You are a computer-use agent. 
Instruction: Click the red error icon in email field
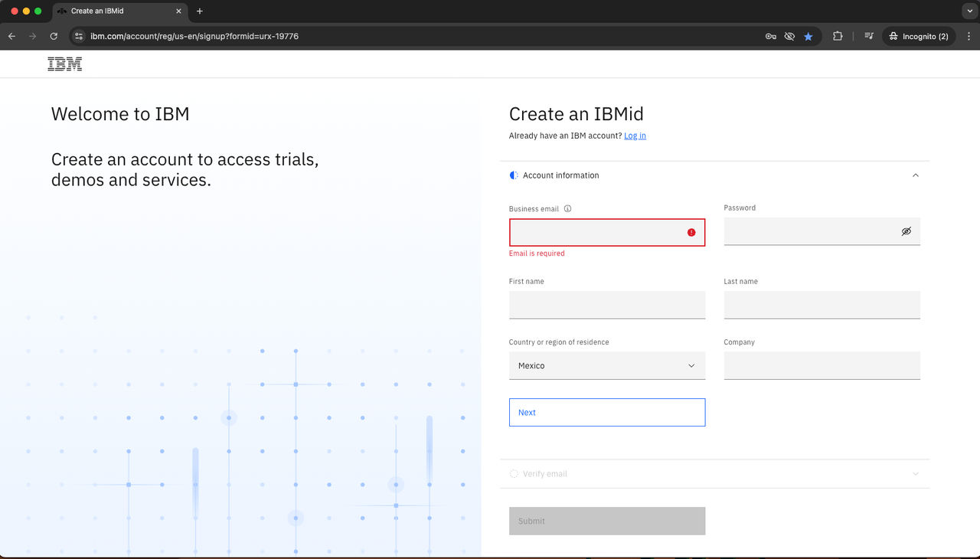click(x=691, y=232)
